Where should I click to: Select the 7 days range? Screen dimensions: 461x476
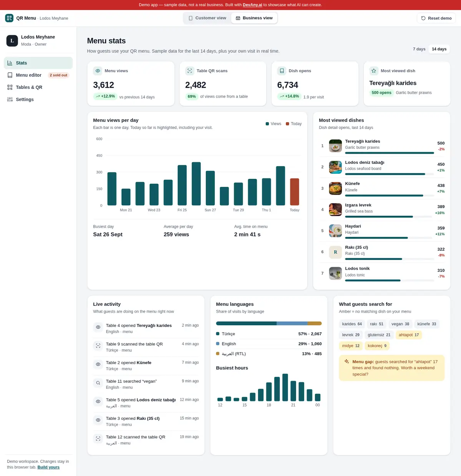[x=419, y=49]
